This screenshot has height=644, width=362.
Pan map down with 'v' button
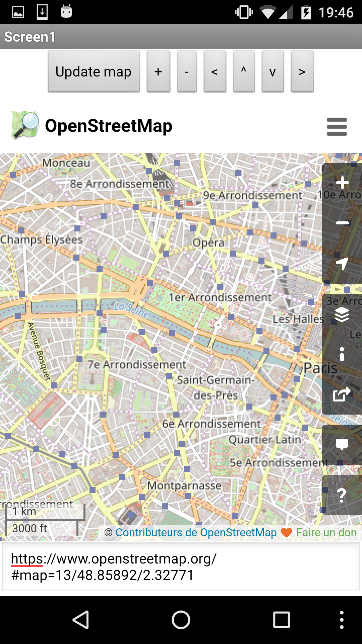[273, 71]
